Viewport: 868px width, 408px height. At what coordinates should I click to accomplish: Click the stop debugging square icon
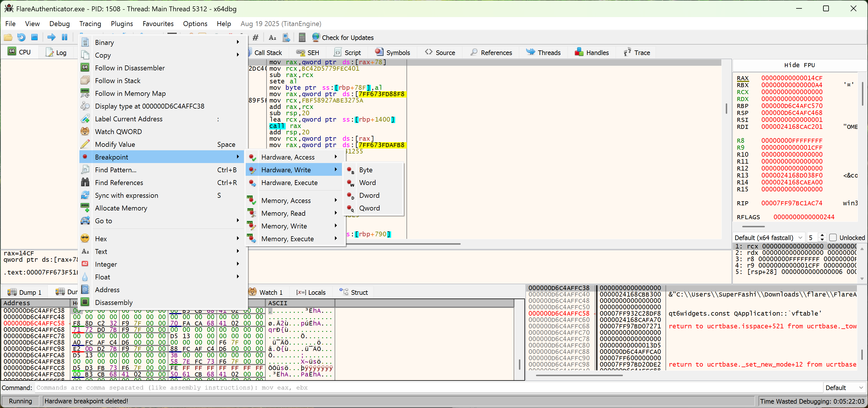tap(34, 37)
